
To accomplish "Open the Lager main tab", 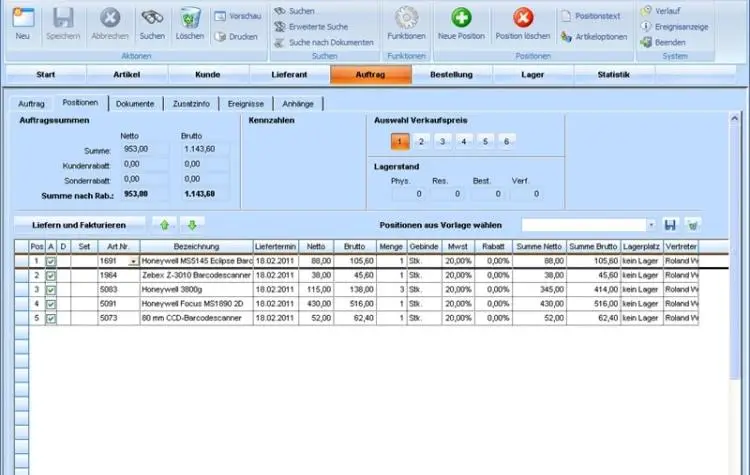I will 532,75.
